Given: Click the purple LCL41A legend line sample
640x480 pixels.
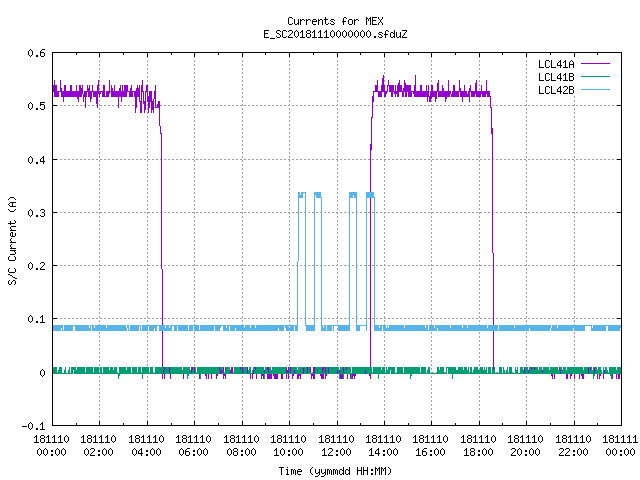Looking at the screenshot, I should (595, 64).
